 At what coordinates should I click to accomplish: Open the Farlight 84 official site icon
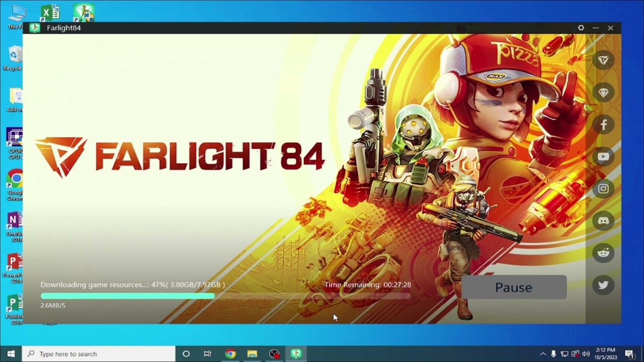[603, 60]
